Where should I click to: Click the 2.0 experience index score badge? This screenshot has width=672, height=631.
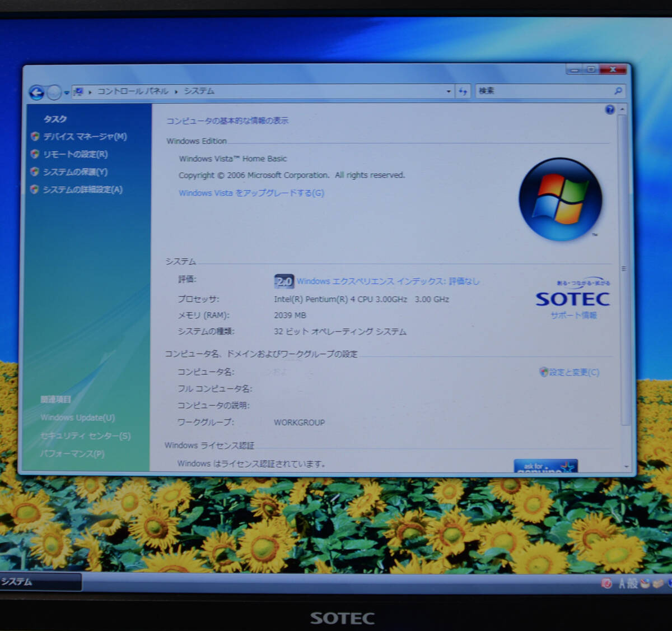284,281
